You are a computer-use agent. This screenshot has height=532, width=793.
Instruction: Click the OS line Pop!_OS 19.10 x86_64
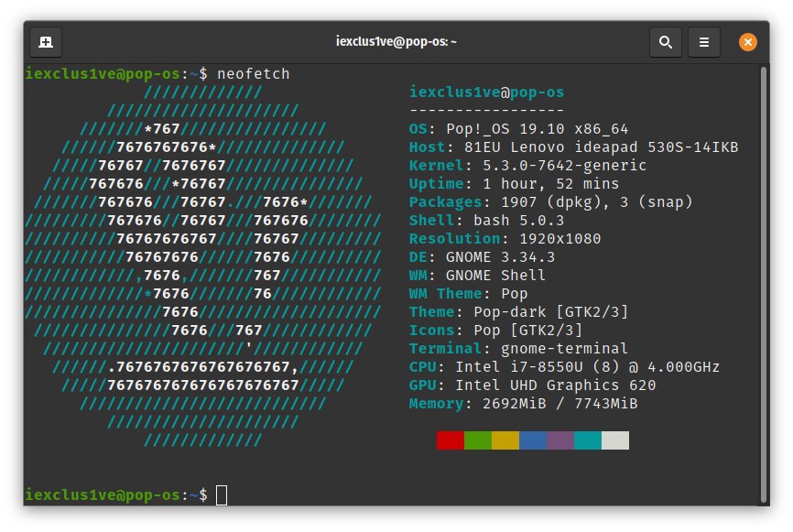click(x=518, y=129)
